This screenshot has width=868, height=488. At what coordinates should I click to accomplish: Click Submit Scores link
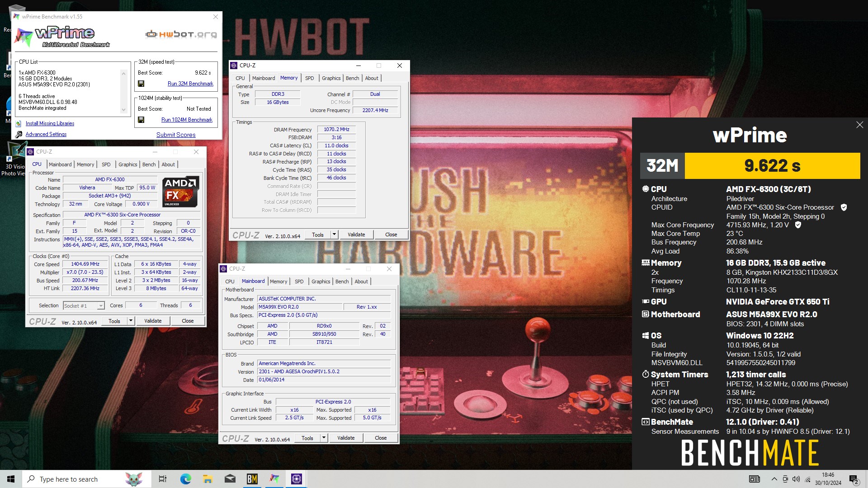pos(176,135)
